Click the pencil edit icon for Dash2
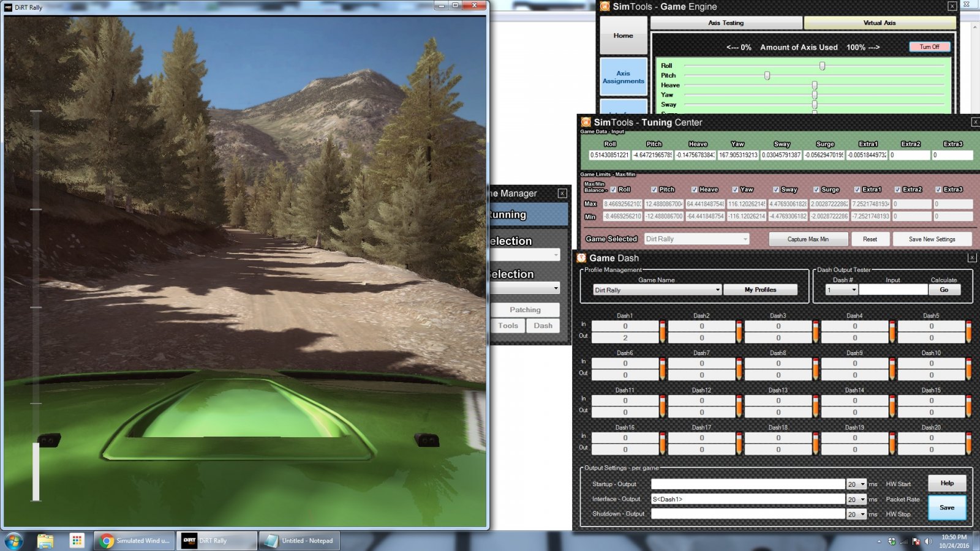Viewport: 980px width, 551px height. (739, 331)
